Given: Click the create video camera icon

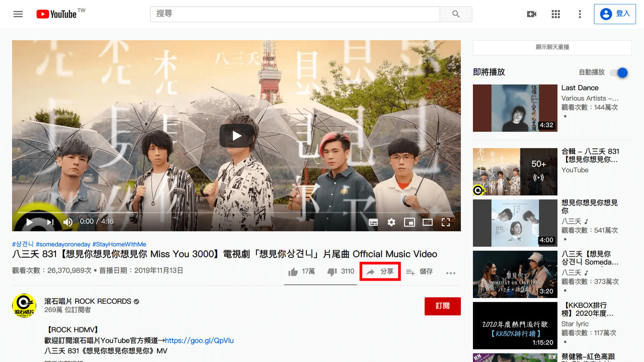Looking at the screenshot, I should [531, 14].
